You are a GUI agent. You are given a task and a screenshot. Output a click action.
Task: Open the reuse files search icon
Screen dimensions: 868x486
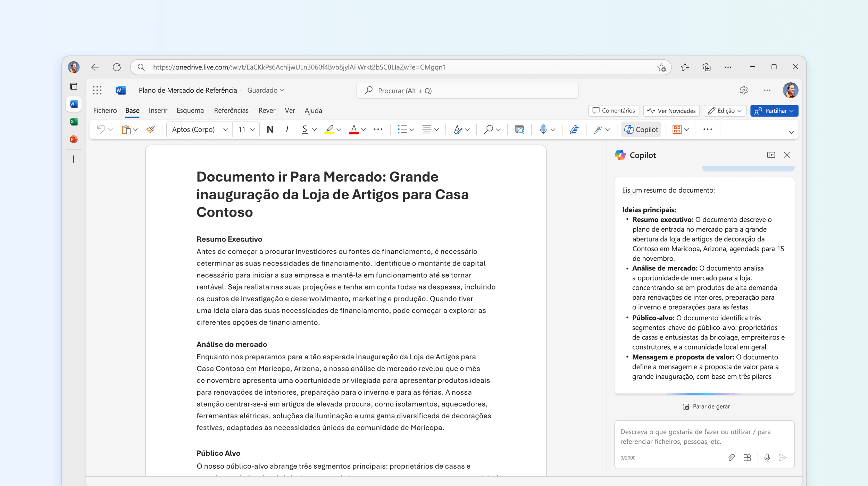(x=519, y=129)
